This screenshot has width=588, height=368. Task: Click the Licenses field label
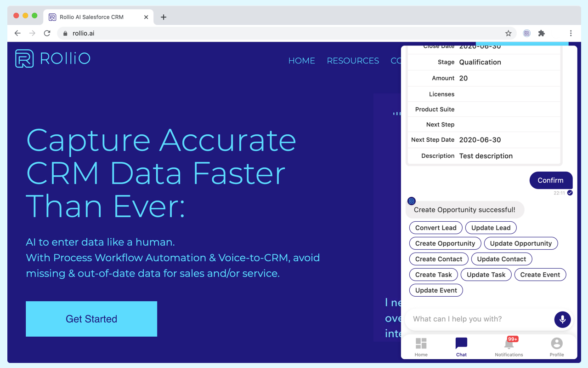coord(441,94)
